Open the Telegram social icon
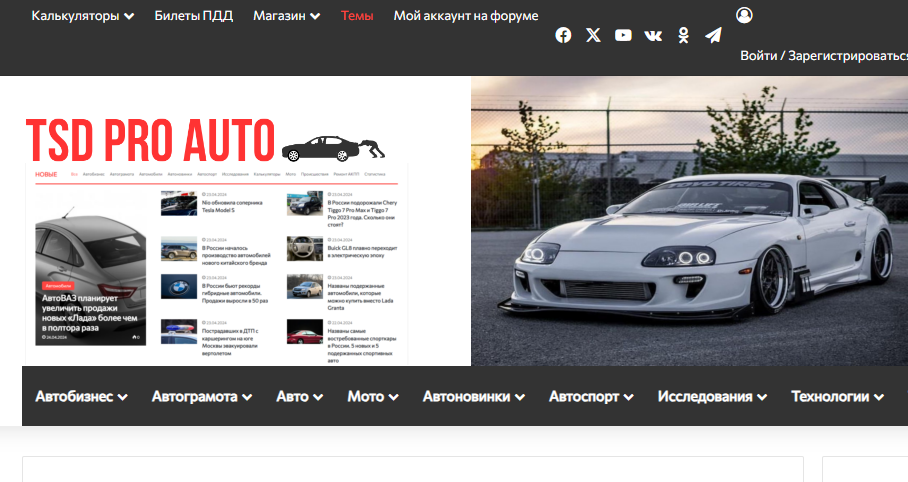 (x=713, y=35)
